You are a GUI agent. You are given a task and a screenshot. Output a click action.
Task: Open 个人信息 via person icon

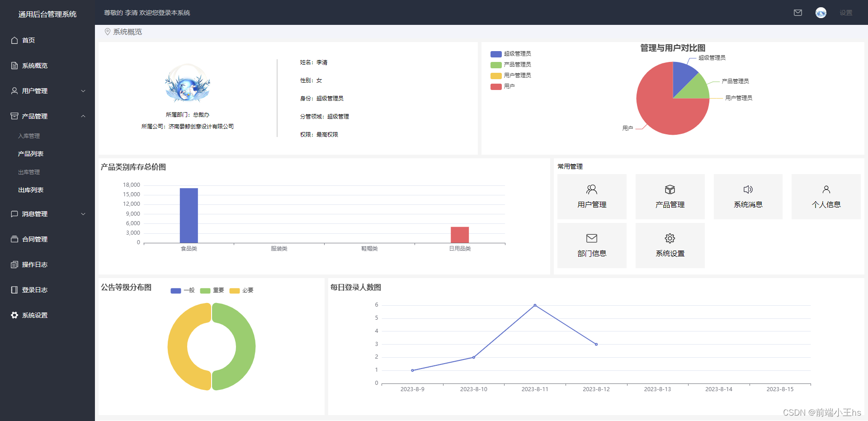826,189
